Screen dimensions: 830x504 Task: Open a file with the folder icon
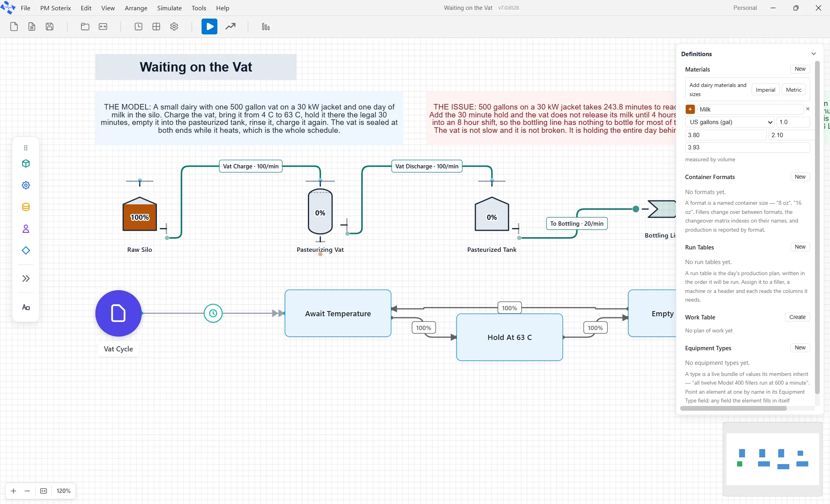[x=85, y=26]
